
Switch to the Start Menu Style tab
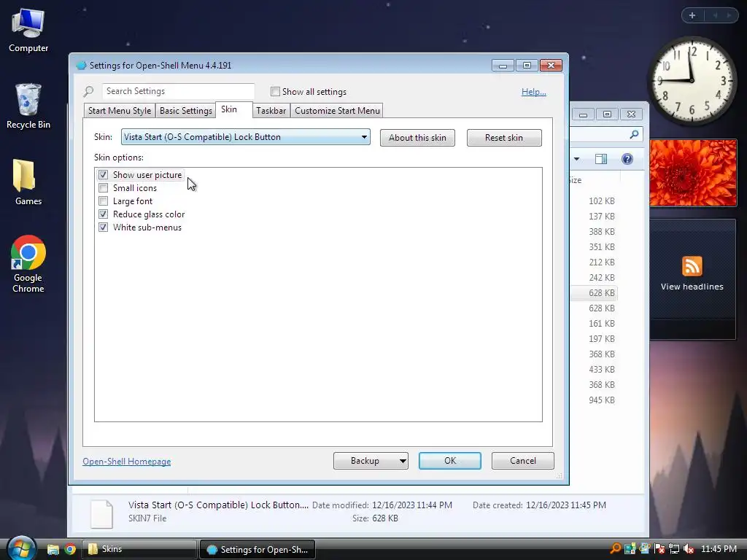[119, 111]
